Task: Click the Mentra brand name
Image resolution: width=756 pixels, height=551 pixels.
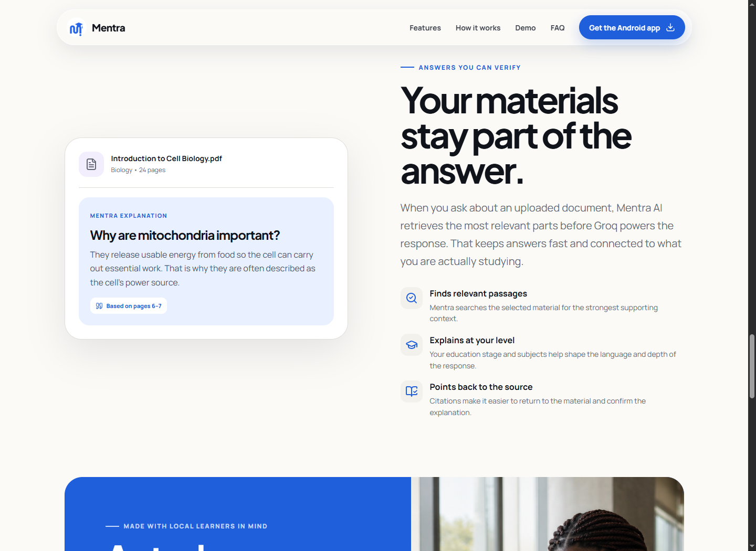Action: [108, 28]
